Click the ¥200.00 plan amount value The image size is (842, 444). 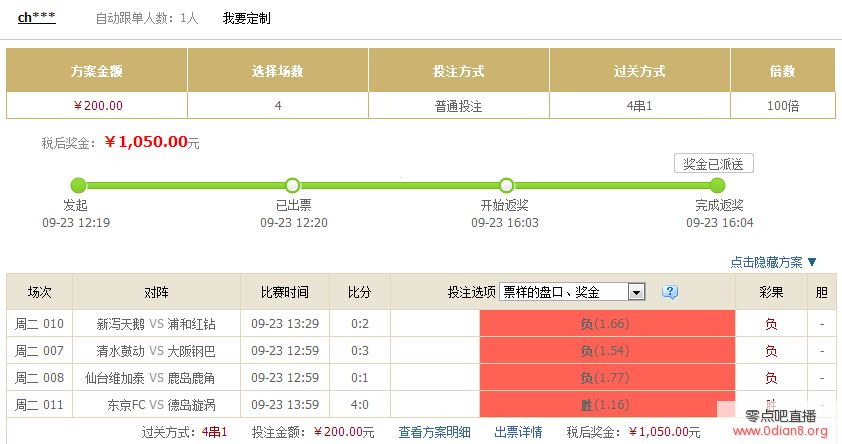(98, 106)
